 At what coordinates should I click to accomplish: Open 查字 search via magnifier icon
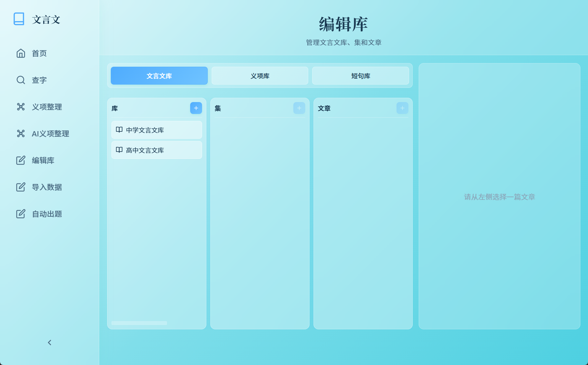[21, 80]
